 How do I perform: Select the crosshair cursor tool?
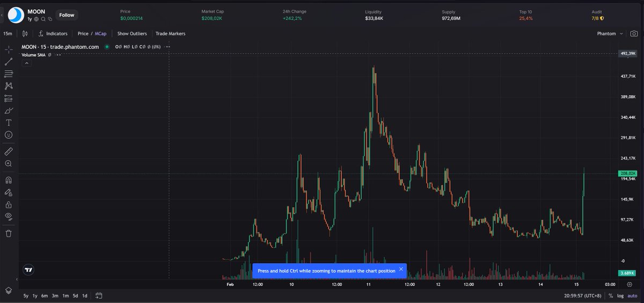click(9, 49)
